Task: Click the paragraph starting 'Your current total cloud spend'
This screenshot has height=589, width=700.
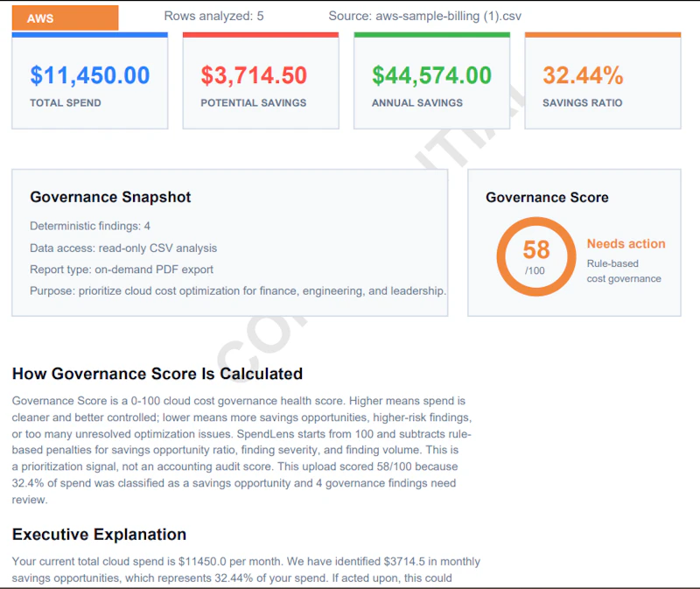Action: tap(246, 570)
